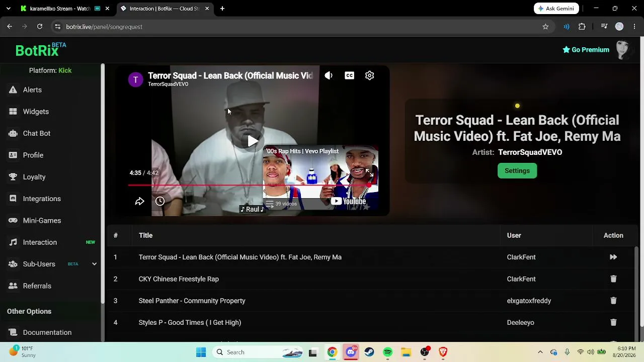Click the Profile card icon

13,155
